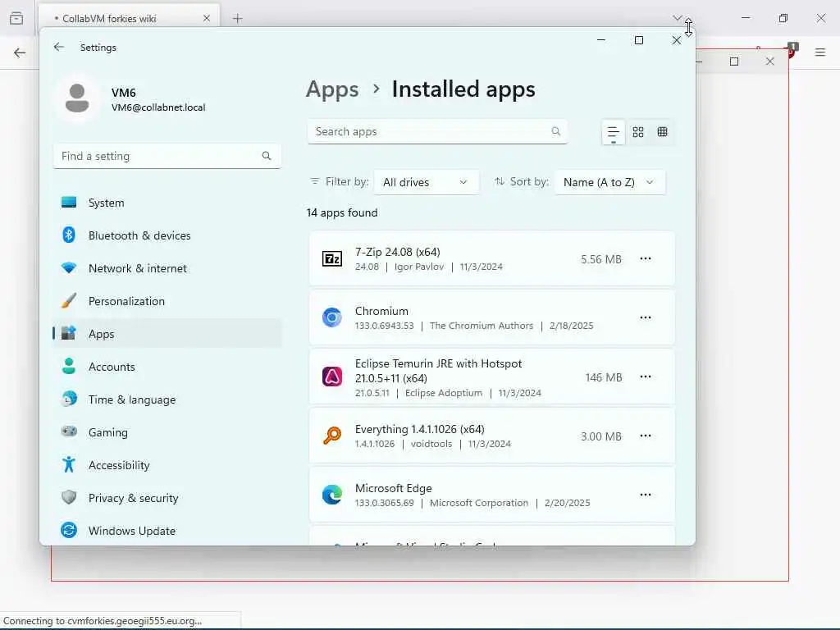Click the '14 apps found' text
The image size is (840, 630).
pos(342,212)
